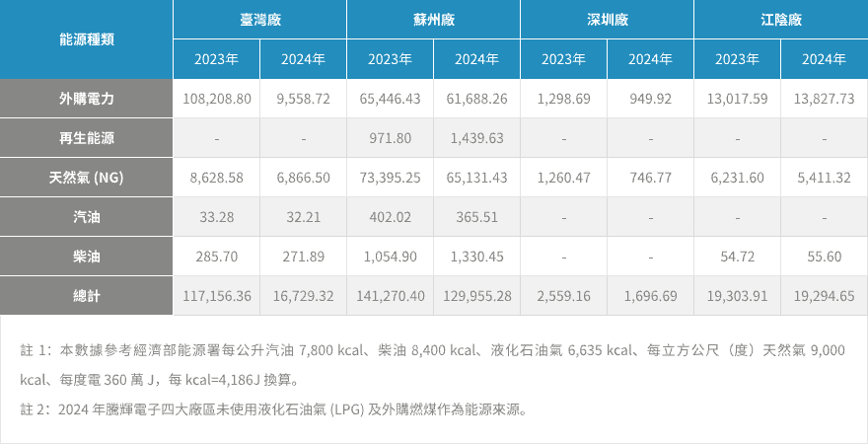This screenshot has width=868, height=444.
Task: Click the 2024年 header under 臺灣廠
Action: (304, 59)
